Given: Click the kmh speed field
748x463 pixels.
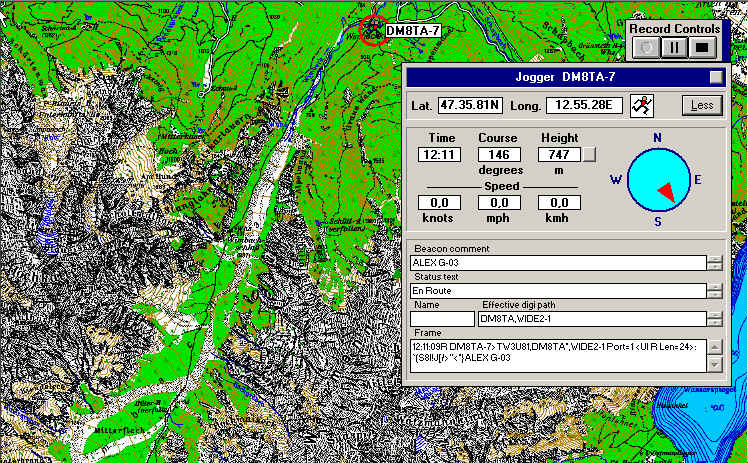Looking at the screenshot, I should (559, 203).
